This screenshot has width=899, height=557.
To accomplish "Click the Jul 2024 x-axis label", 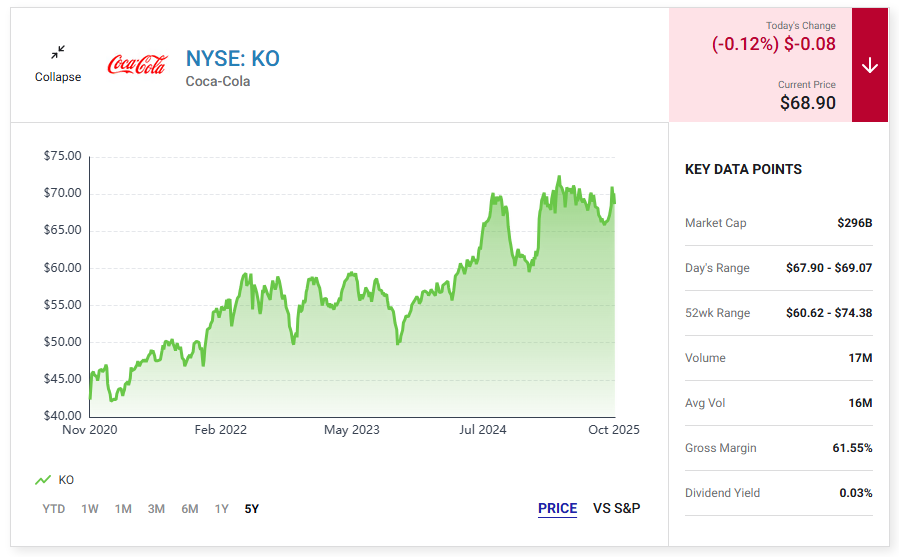I will 483,430.
